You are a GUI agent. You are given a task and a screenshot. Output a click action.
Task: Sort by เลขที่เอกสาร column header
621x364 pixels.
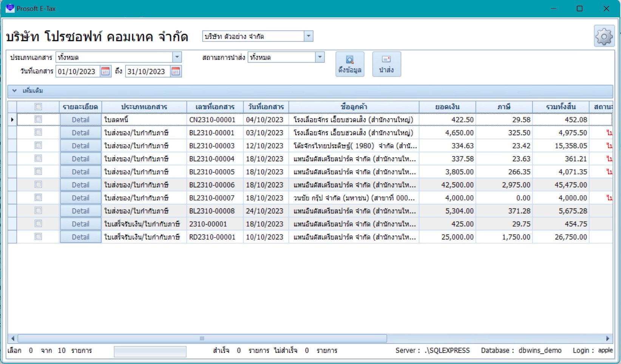(x=215, y=107)
